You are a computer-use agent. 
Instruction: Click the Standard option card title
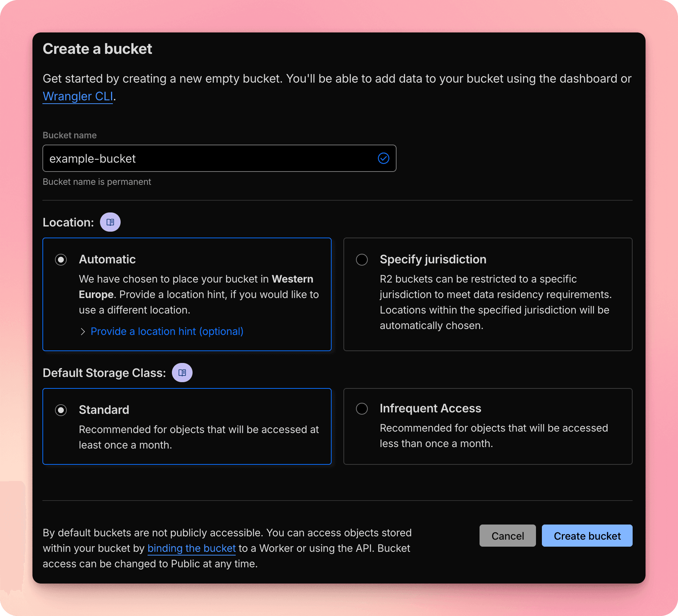pyautogui.click(x=104, y=410)
